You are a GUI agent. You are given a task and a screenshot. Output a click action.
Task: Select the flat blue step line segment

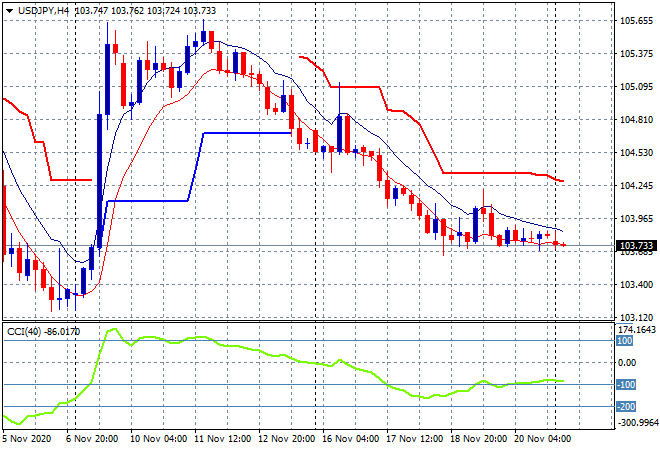[245, 132]
